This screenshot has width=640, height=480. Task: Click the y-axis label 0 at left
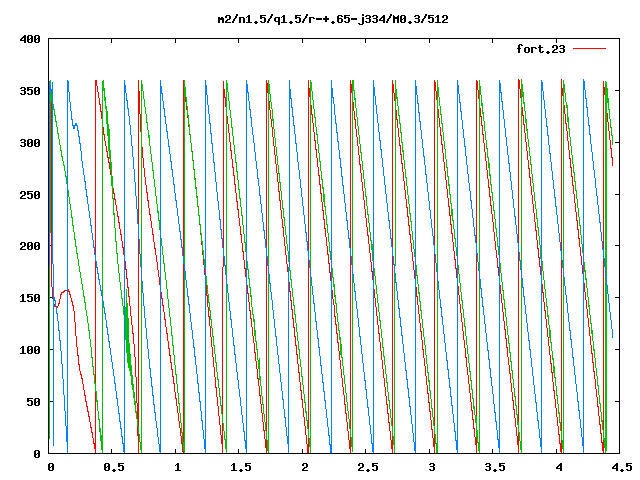37,454
